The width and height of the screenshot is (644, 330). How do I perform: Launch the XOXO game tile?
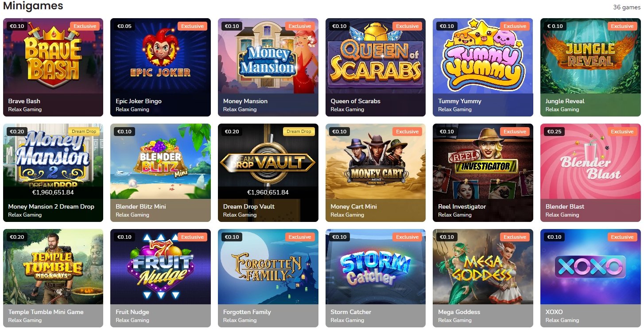coord(590,278)
